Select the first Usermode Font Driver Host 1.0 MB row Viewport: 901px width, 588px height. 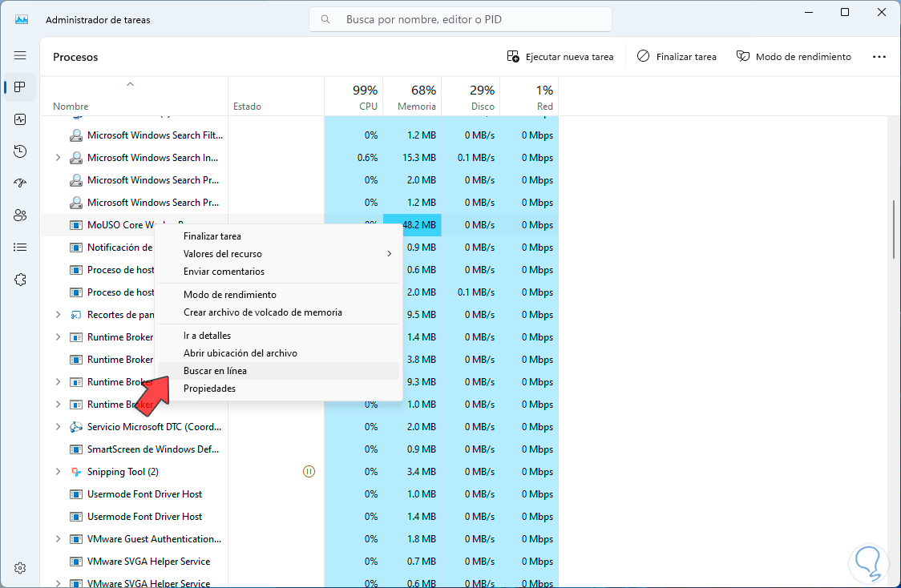tap(299, 493)
